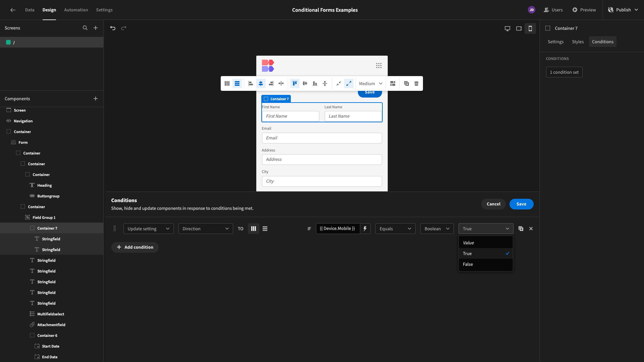The image size is (644, 362).
Task: Toggle Navigation visibility eye icon
Action: tap(9, 121)
